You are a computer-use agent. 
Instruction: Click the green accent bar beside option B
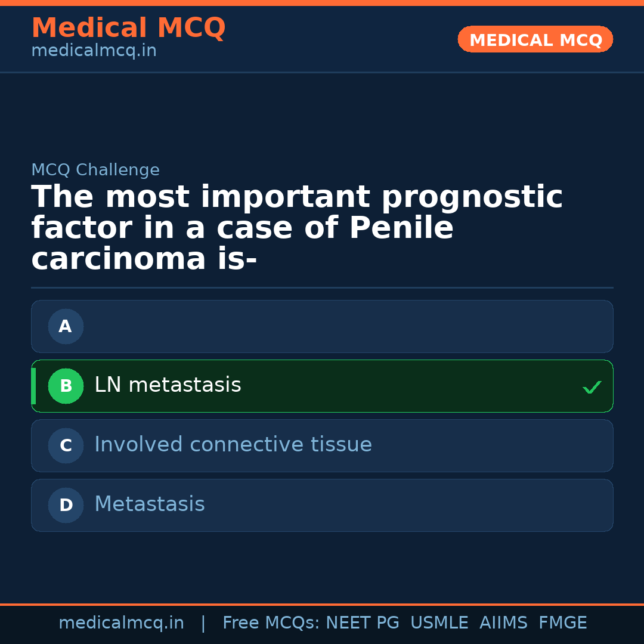click(33, 386)
